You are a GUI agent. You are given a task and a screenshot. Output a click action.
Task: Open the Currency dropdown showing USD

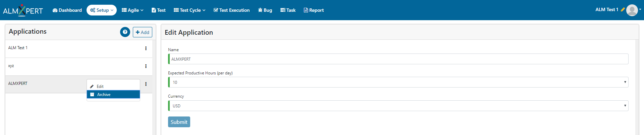click(398, 106)
